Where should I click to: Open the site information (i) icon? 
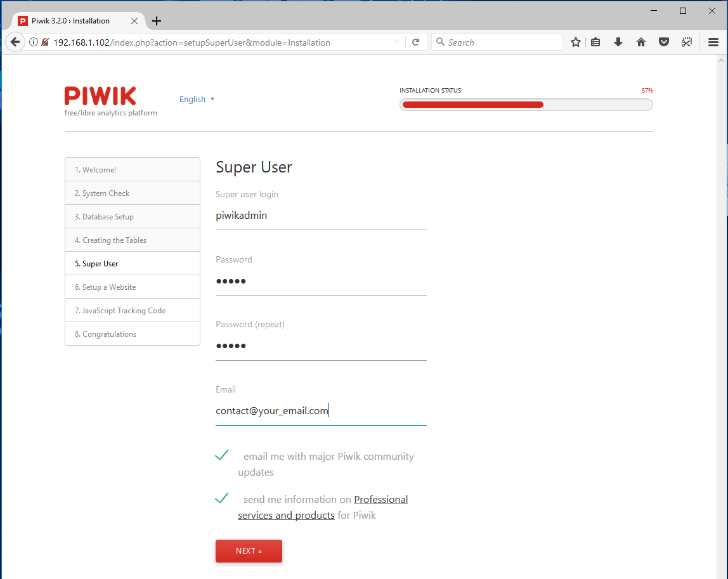pyautogui.click(x=34, y=42)
